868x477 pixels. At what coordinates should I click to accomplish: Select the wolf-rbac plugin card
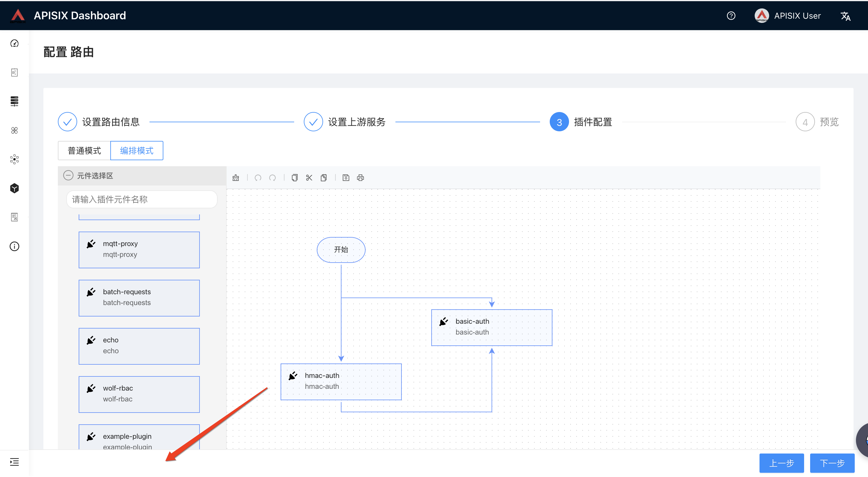click(x=139, y=394)
